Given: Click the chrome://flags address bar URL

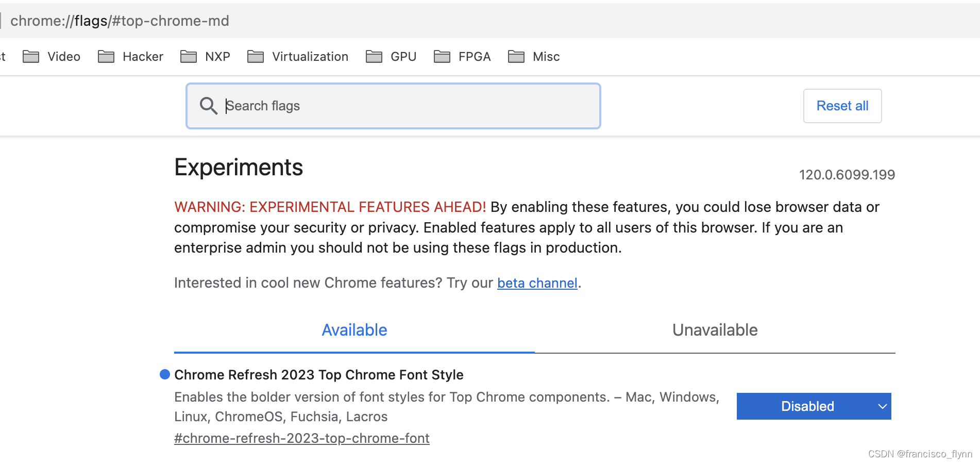Looking at the screenshot, I should [120, 21].
